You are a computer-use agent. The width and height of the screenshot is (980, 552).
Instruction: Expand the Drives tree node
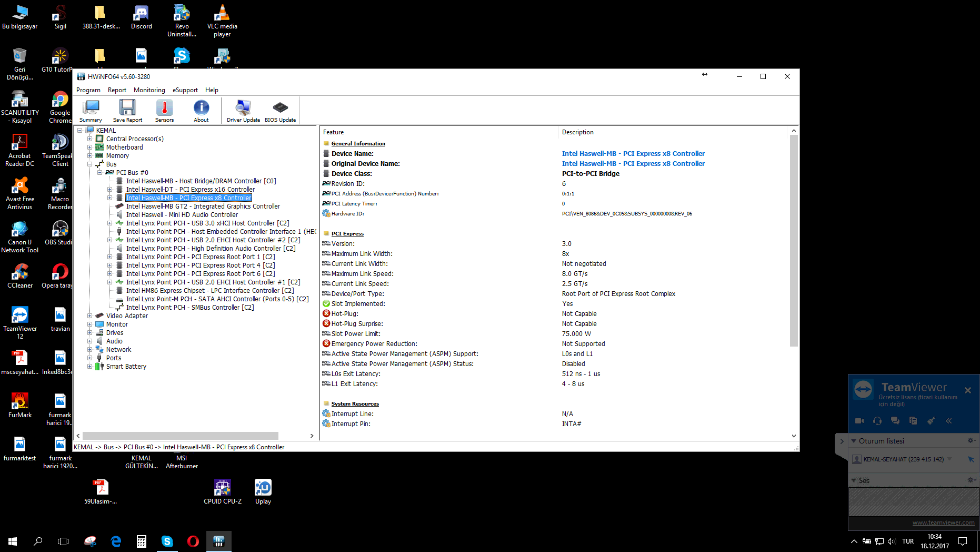(89, 333)
